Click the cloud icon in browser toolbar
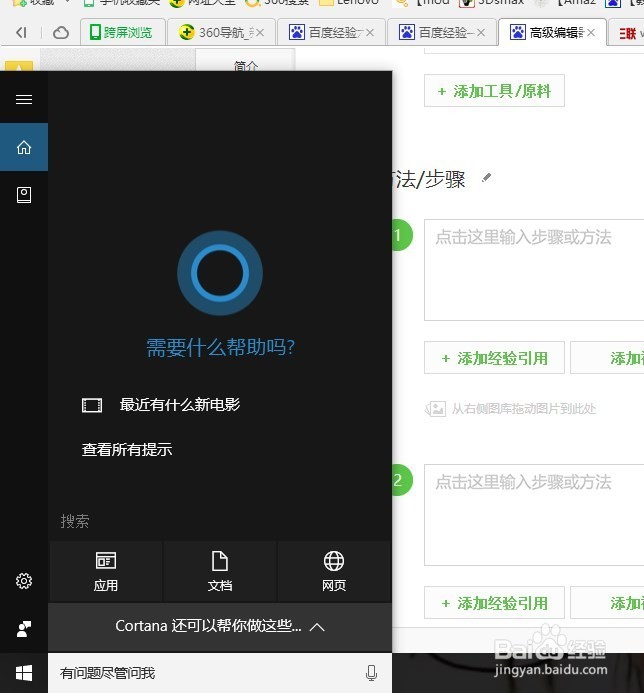This screenshot has width=644, height=693. [61, 33]
